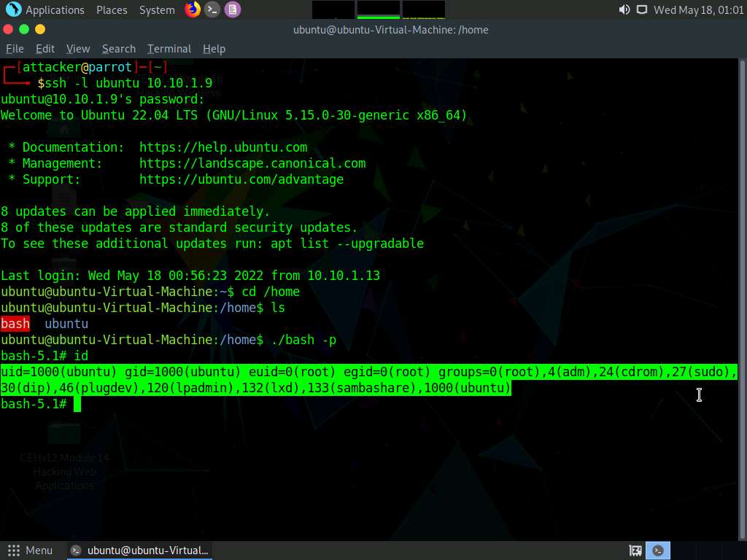Select the workspace switcher terminal icon bottom-right
747x560 pixels.
pos(659,551)
